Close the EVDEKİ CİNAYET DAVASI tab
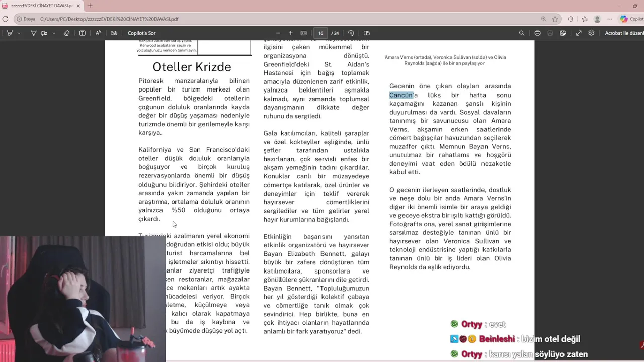The image size is (644, 362). (78, 6)
